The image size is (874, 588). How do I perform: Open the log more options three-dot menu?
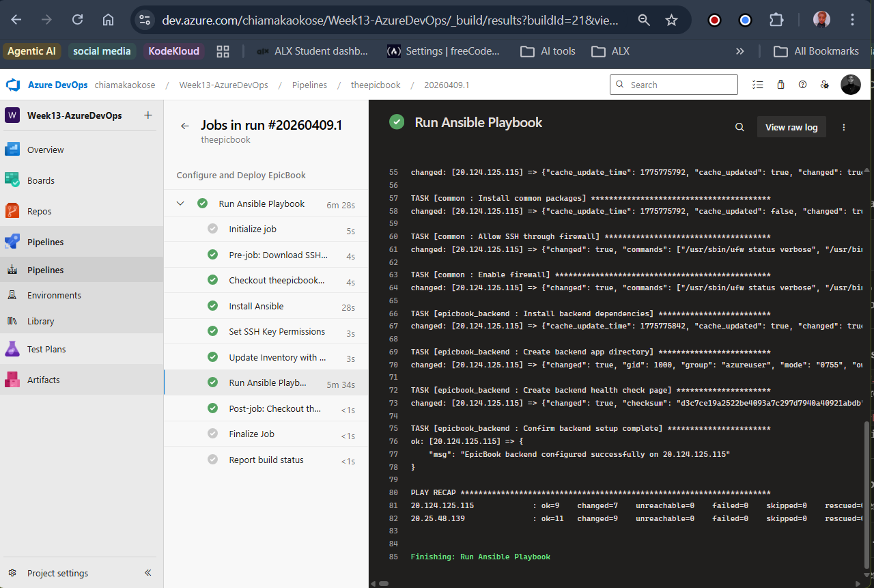tap(844, 127)
